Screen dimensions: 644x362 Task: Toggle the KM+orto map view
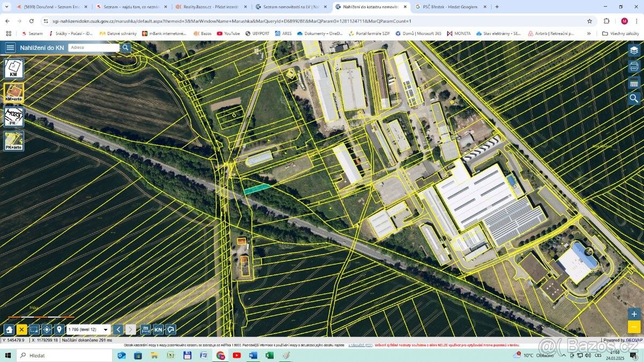click(13, 93)
